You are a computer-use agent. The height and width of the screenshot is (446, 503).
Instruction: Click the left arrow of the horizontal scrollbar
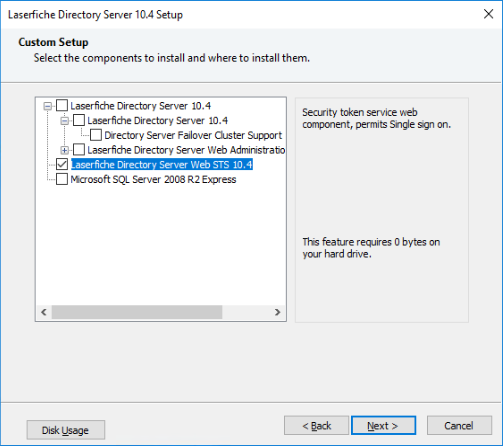pos(44,312)
